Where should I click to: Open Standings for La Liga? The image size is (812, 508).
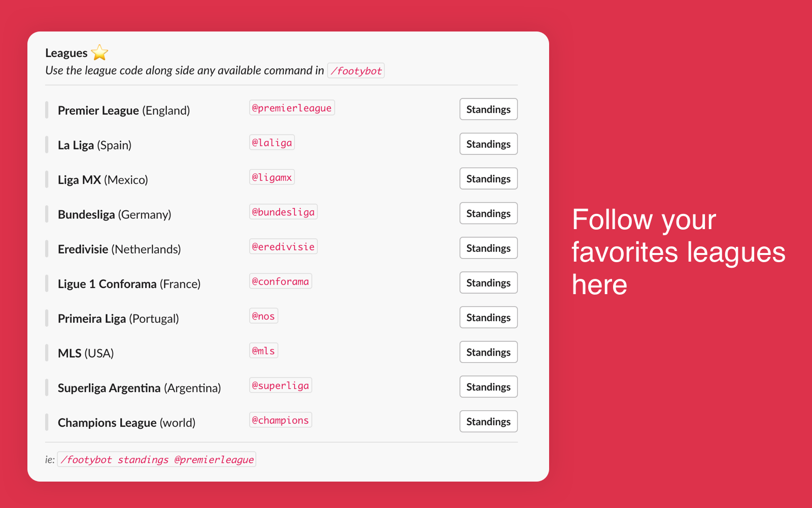pos(488,144)
